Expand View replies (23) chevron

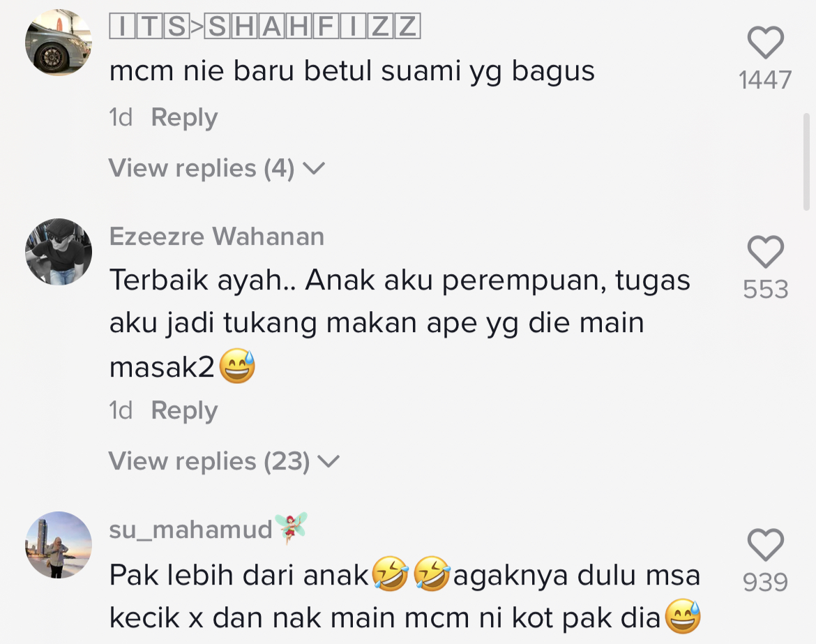tap(328, 461)
